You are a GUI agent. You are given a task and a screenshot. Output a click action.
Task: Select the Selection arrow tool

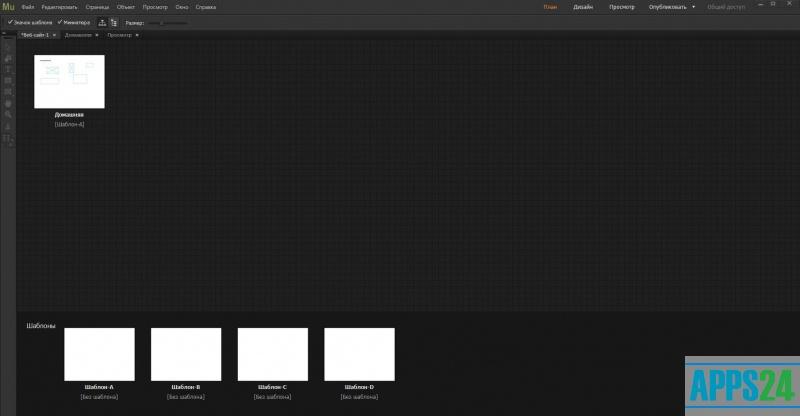[8, 47]
